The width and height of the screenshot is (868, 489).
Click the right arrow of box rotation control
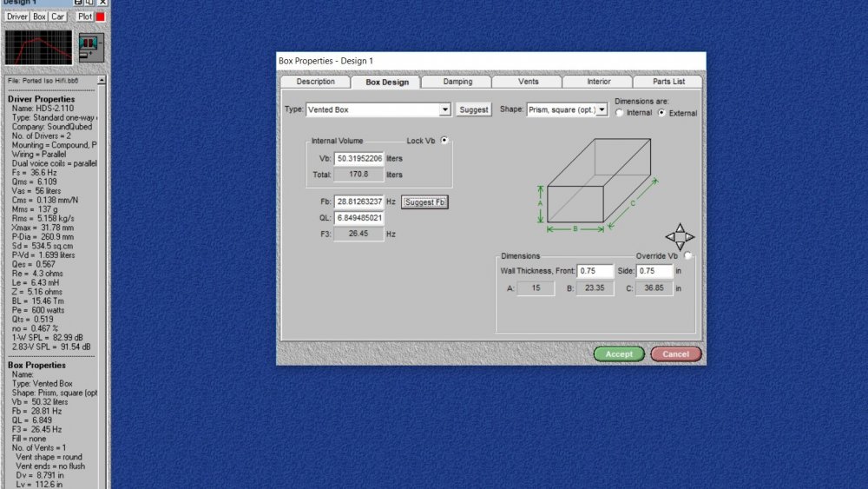pos(690,237)
